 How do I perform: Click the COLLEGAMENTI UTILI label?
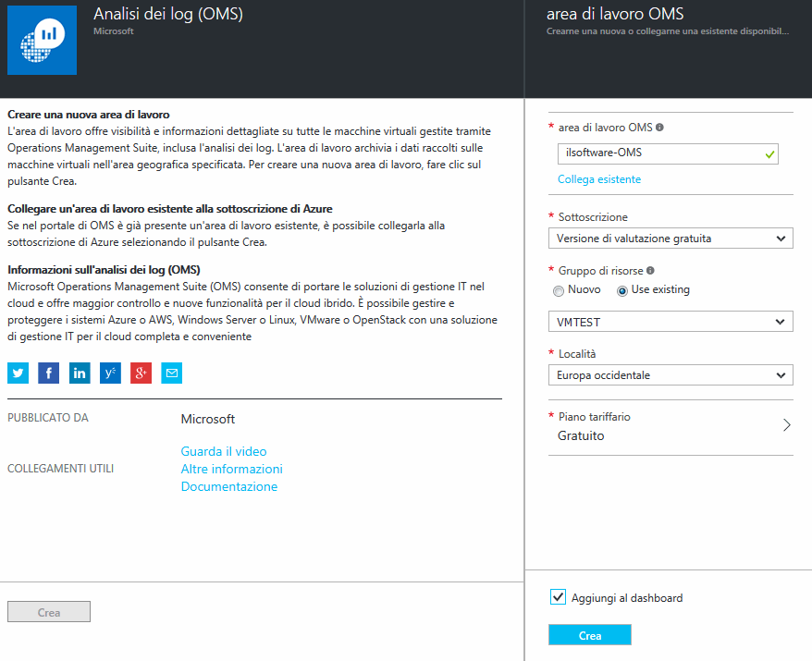tap(61, 469)
